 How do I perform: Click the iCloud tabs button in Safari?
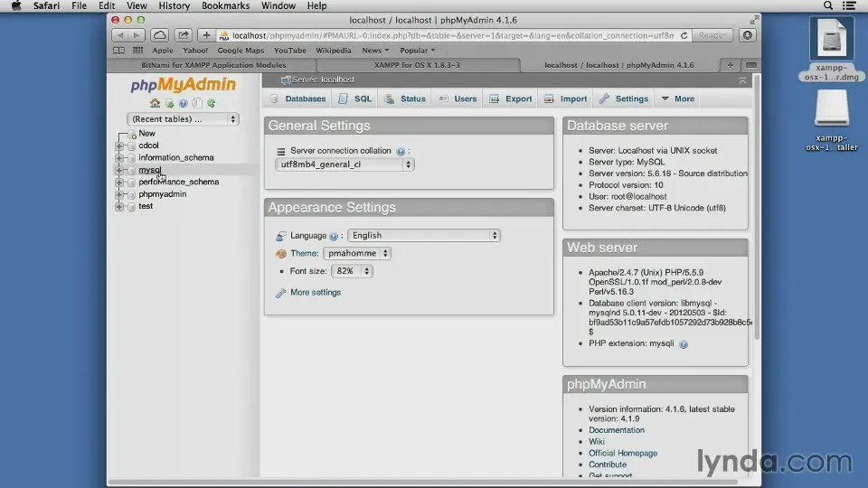pyautogui.click(x=159, y=35)
